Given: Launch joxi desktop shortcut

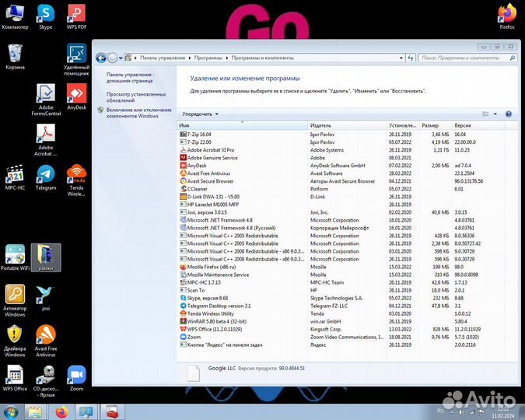Looking at the screenshot, I should click(46, 298).
